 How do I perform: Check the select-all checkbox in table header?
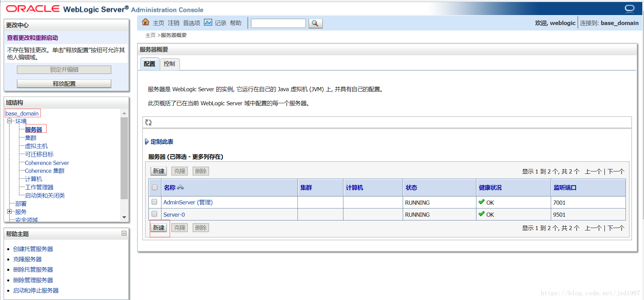tap(155, 188)
